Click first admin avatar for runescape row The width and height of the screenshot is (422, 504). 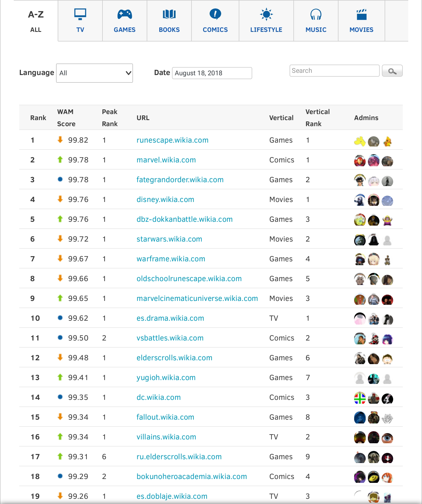pos(360,142)
